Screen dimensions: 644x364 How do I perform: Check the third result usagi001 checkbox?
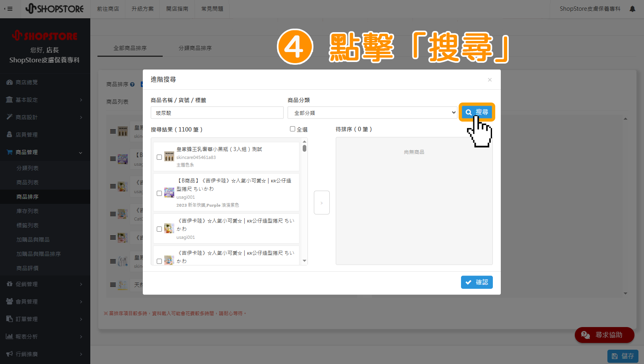(x=160, y=229)
